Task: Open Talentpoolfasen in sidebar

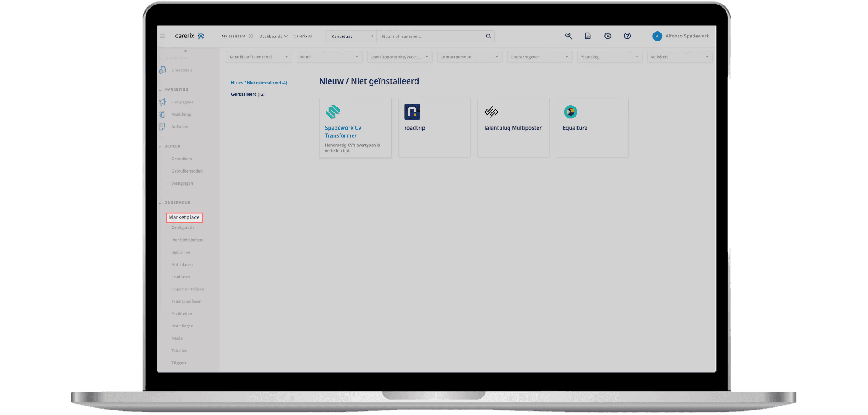Action: point(187,302)
